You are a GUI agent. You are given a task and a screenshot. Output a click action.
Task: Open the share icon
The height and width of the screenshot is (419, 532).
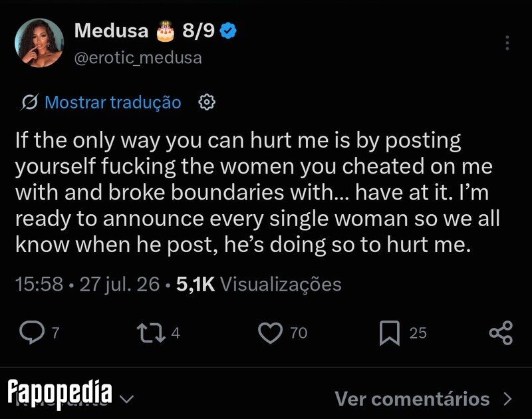point(501,333)
